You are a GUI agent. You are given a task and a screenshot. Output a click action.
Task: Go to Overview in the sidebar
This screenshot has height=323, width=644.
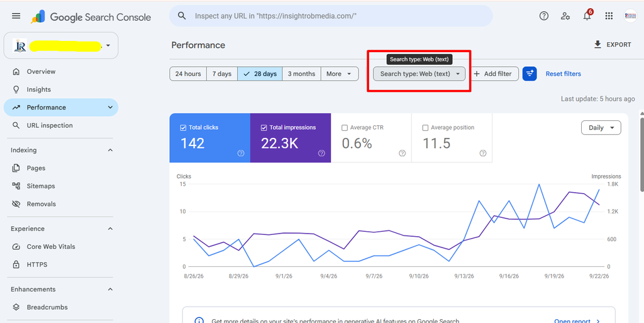pyautogui.click(x=61, y=72)
